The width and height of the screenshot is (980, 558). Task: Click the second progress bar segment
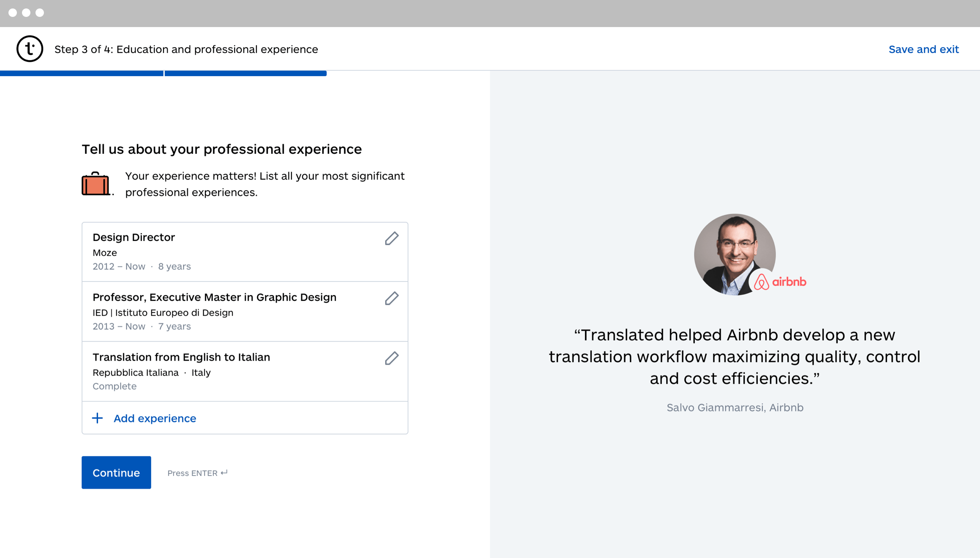[245, 74]
